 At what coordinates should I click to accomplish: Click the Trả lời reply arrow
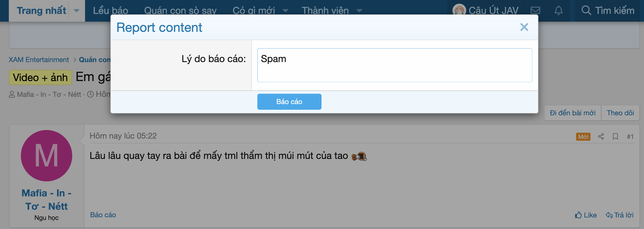pos(619,215)
